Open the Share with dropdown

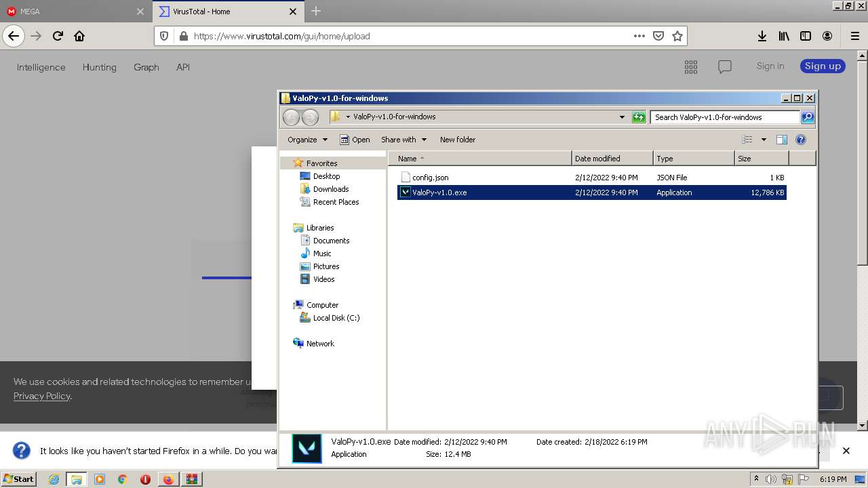click(403, 140)
